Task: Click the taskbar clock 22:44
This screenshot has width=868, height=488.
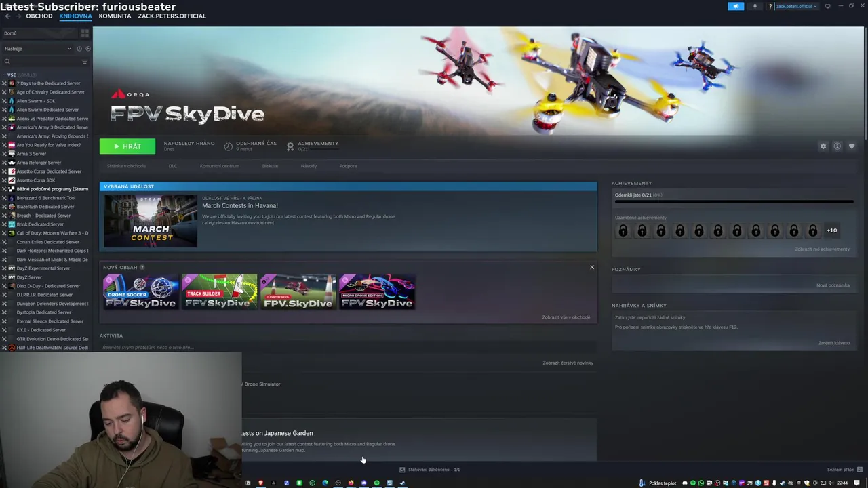Action: [842, 483]
